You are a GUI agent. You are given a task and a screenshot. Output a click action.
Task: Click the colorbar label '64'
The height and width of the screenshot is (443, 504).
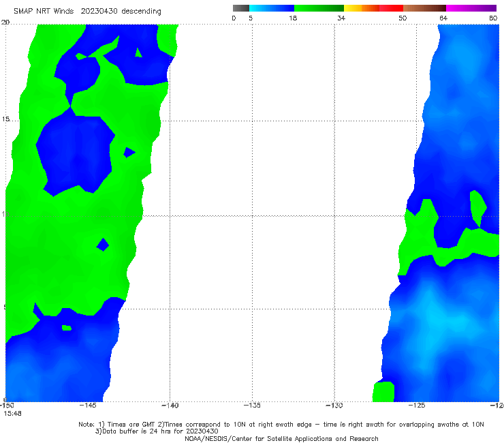click(x=443, y=18)
